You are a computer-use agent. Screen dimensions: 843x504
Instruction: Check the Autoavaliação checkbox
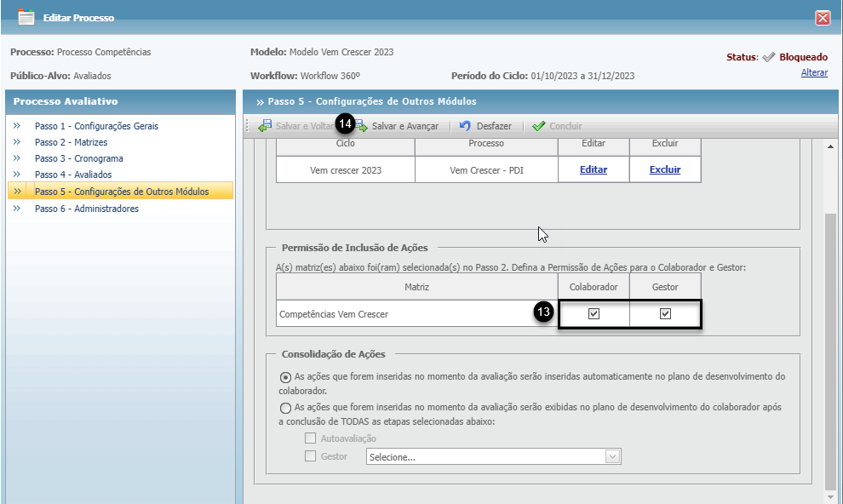[x=310, y=438]
